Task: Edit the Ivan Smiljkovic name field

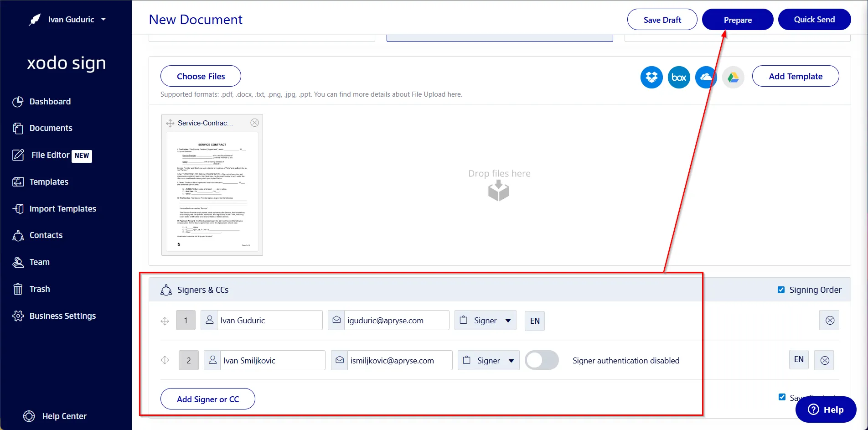Action: 273,360
